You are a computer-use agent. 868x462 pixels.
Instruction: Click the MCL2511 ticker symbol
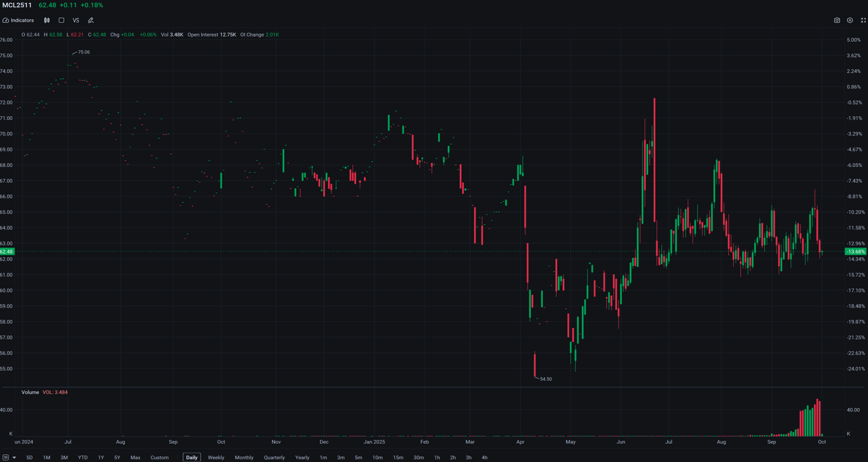tap(17, 5)
